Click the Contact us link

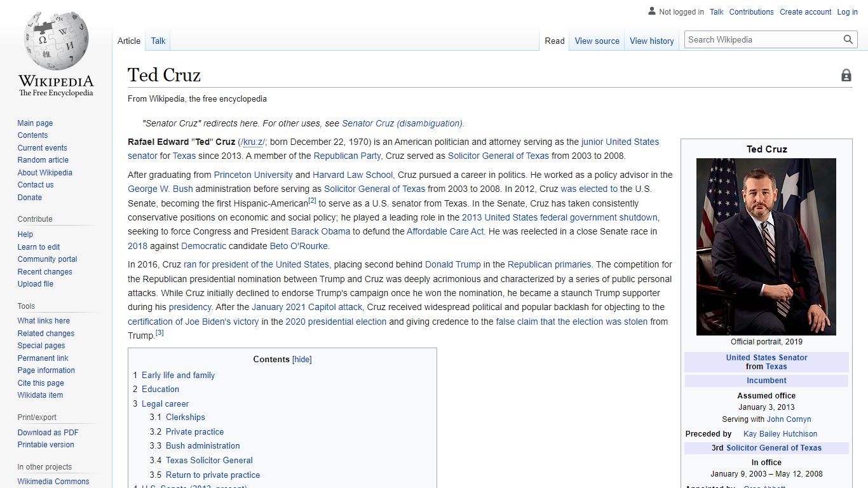point(36,185)
